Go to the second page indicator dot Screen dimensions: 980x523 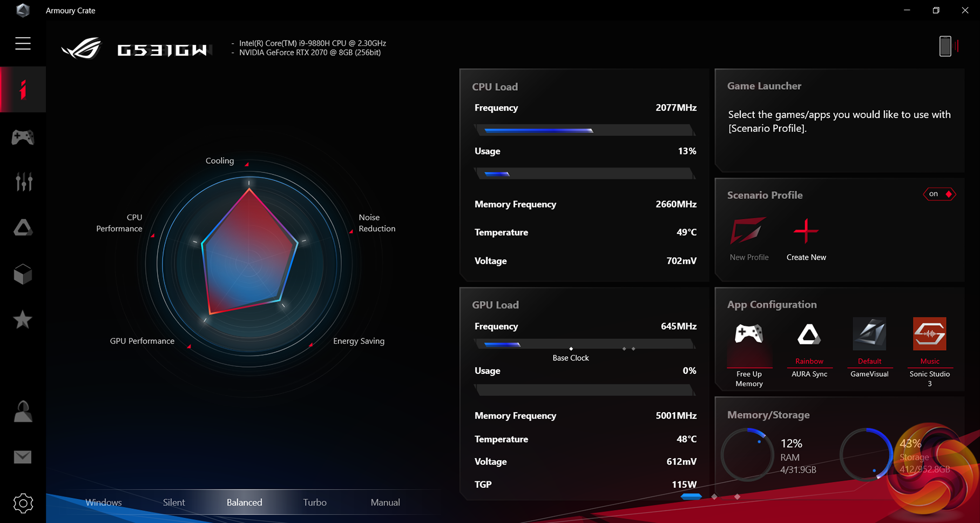pyautogui.click(x=714, y=497)
